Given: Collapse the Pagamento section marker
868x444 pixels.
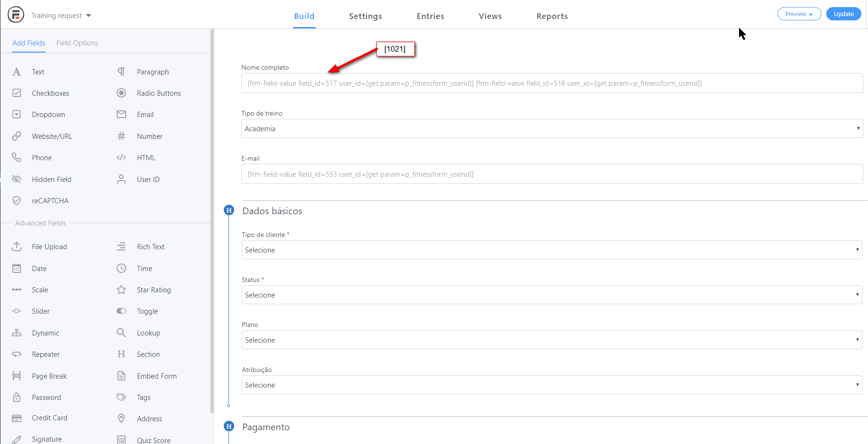Looking at the screenshot, I should [229, 426].
